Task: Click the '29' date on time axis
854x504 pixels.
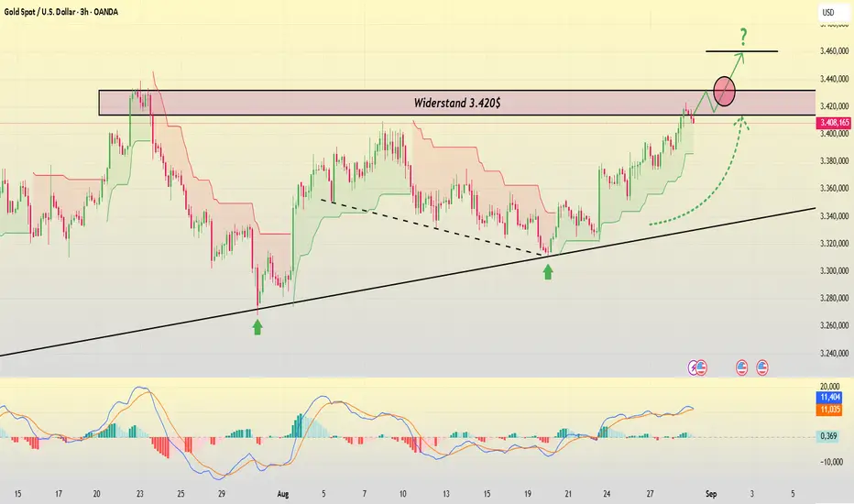Action: click(222, 494)
